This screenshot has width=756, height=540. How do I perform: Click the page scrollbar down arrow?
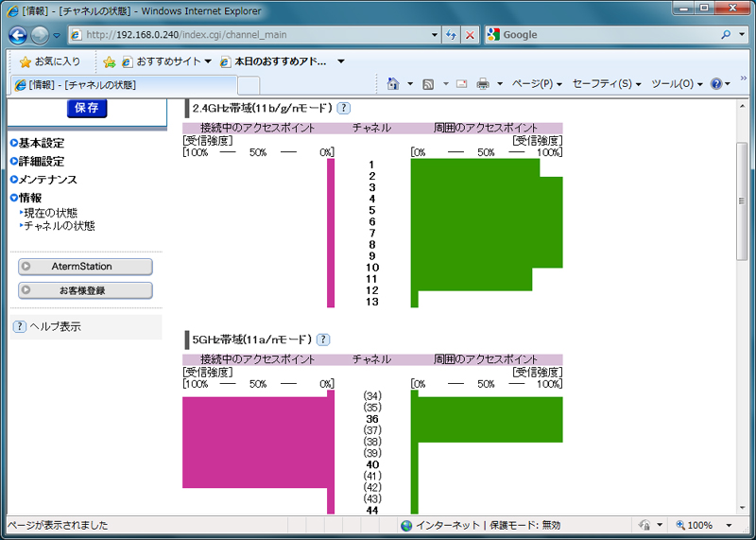[x=743, y=508]
